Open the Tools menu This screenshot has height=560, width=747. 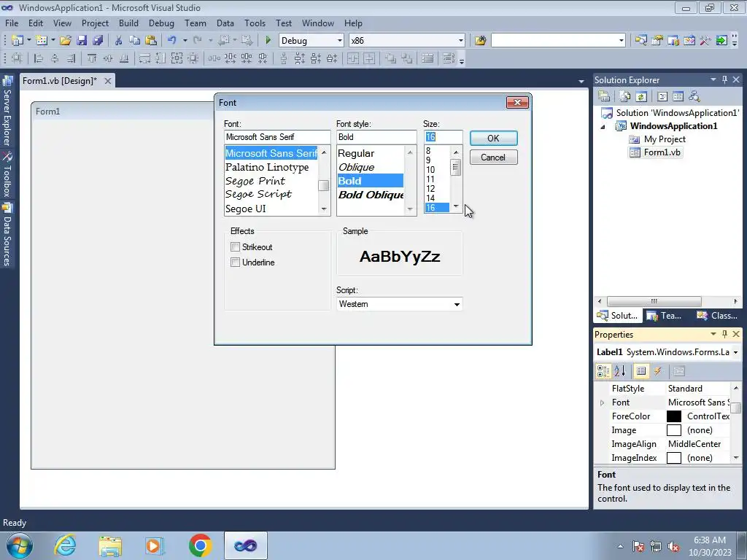255,23
